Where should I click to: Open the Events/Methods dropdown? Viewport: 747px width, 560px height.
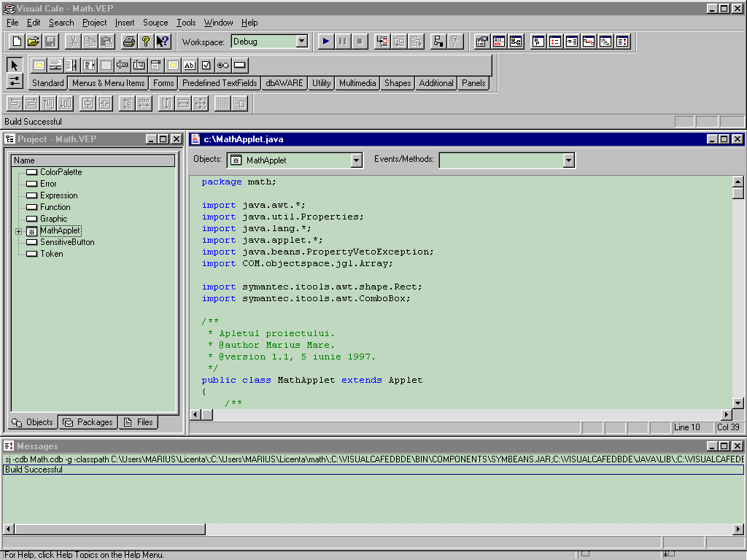click(x=568, y=160)
